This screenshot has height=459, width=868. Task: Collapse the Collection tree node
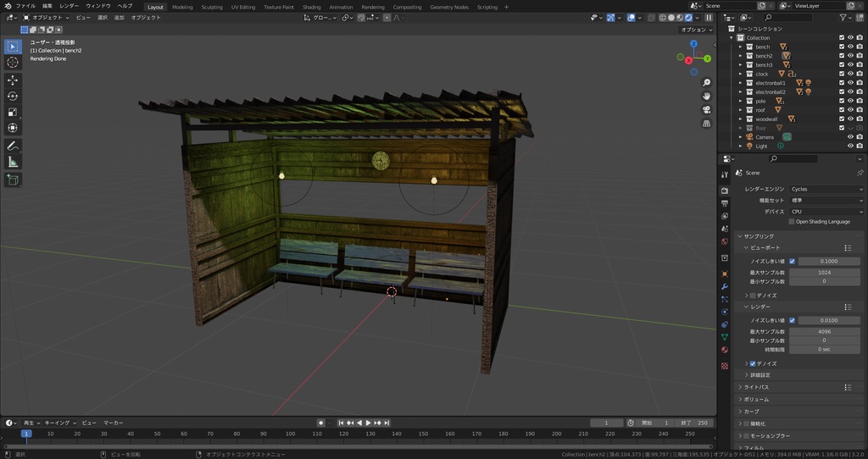(x=732, y=38)
